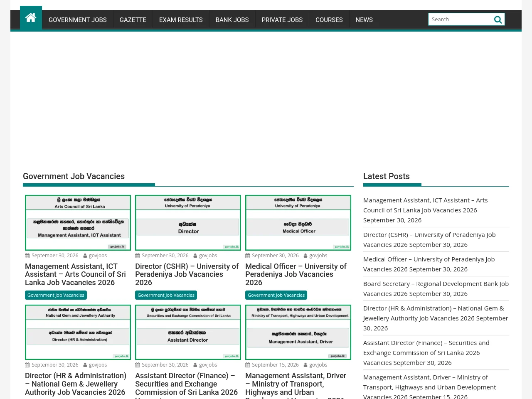Go to the News section
532x399 pixels.
(x=364, y=20)
